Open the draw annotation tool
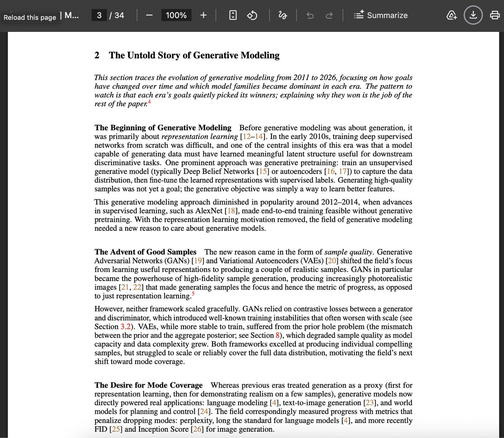Image resolution: width=504 pixels, height=438 pixels. click(x=283, y=16)
